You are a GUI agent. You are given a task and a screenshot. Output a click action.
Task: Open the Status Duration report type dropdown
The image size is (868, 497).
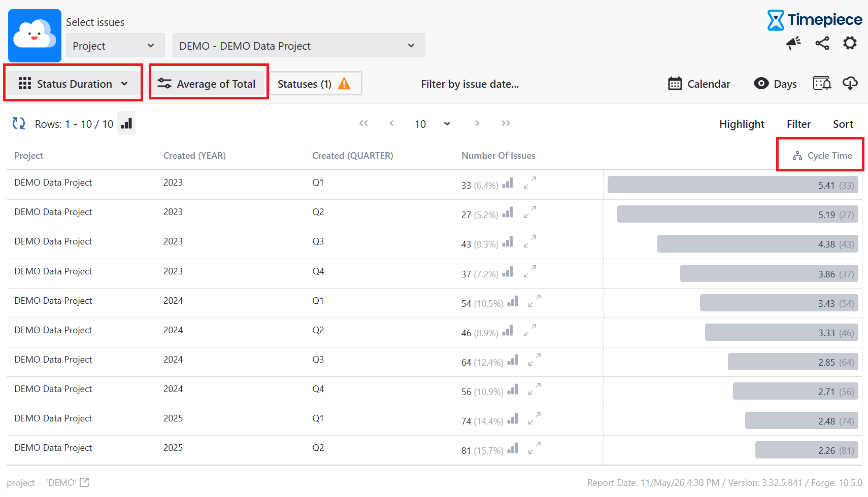pos(73,84)
